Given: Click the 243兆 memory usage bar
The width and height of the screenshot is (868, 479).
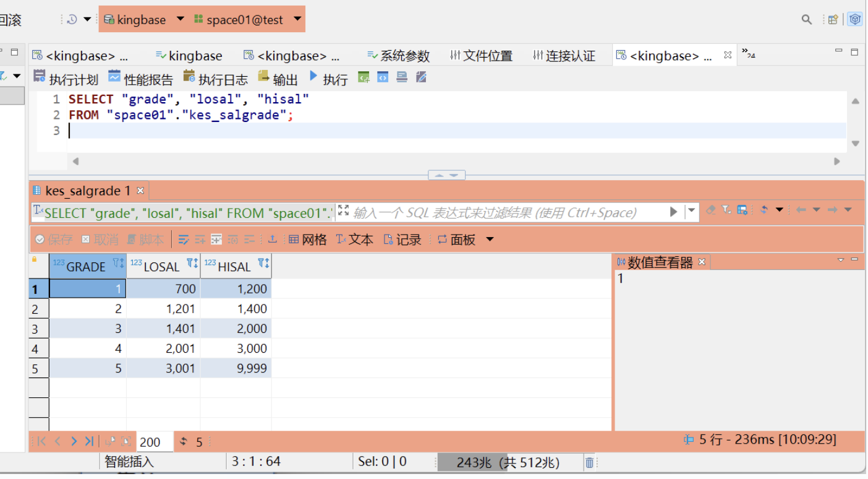Looking at the screenshot, I should pyautogui.click(x=508, y=462).
